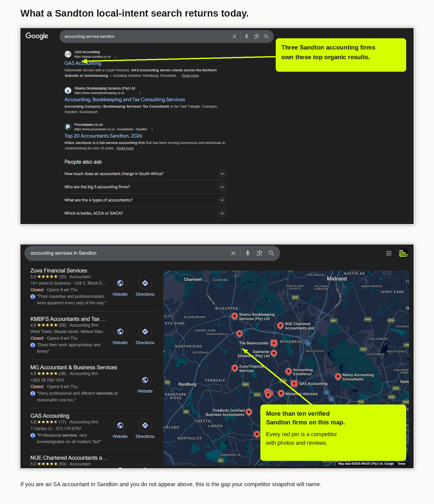Click the TickBirds Certified Business Accountants pin
434x504 pixels.
[x=249, y=412]
